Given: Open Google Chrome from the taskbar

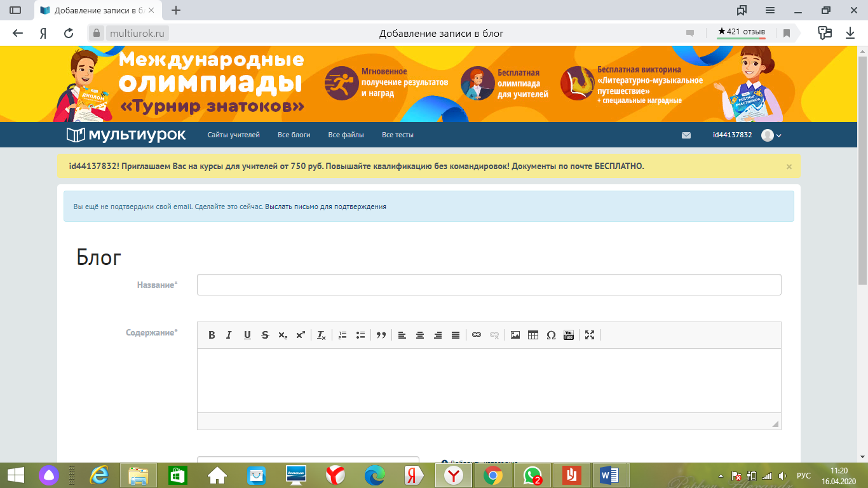Looking at the screenshot, I should (493, 475).
